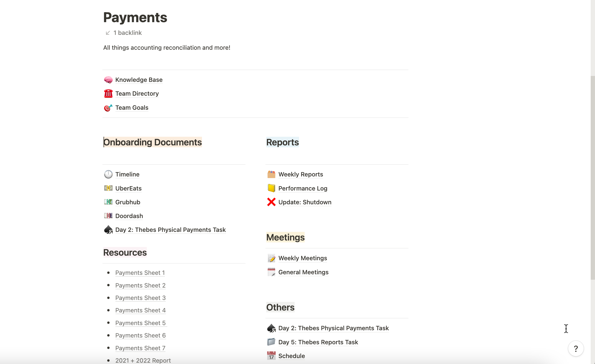Click the clock icon next to Timeline
595x364 pixels.
(108, 174)
